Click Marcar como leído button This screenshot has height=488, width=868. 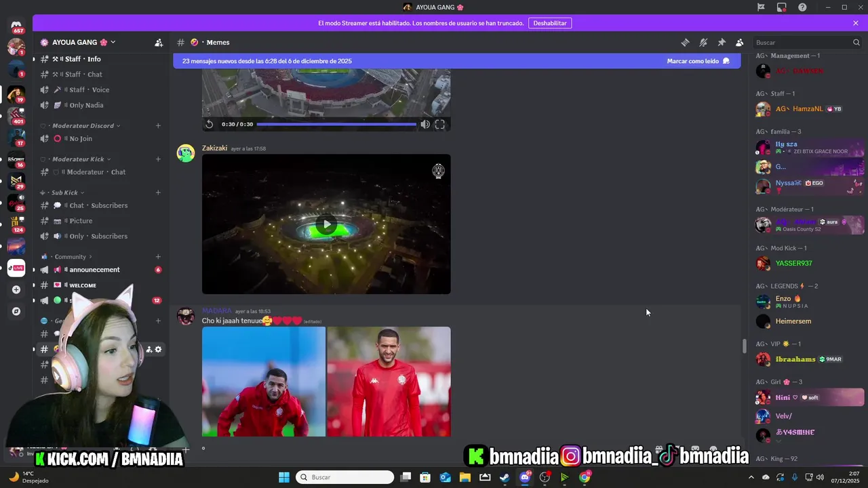698,61
